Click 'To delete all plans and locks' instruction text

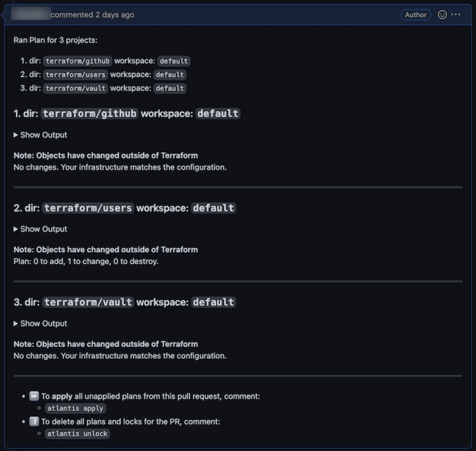[131, 422]
